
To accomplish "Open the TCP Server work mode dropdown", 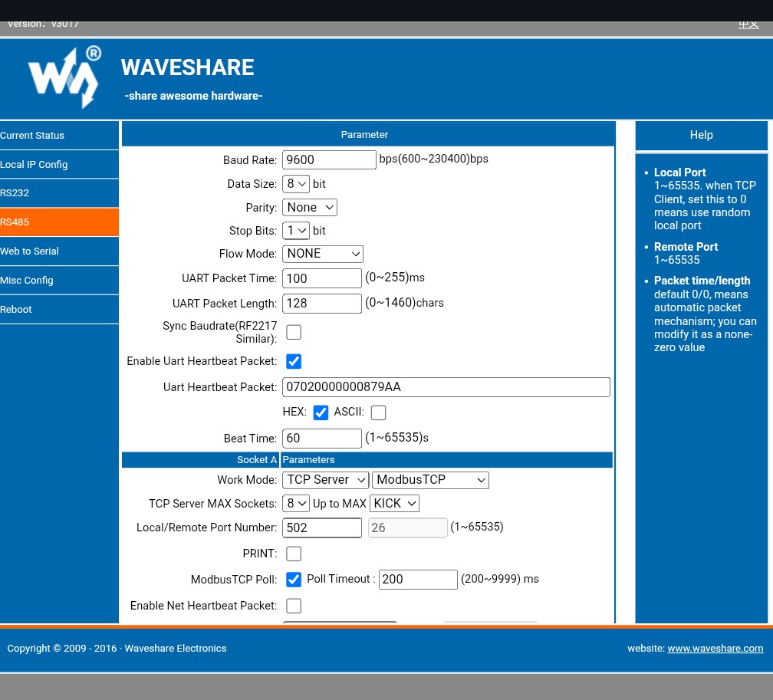I will (326, 480).
